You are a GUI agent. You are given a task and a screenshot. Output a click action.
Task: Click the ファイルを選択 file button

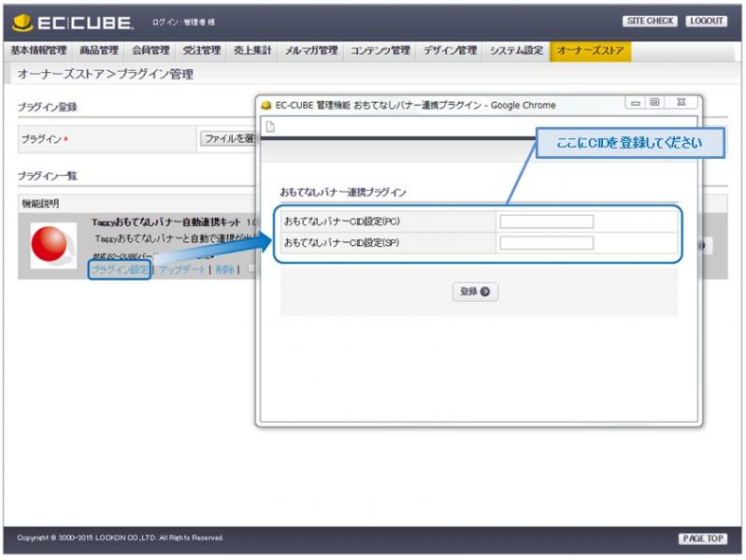point(228,138)
